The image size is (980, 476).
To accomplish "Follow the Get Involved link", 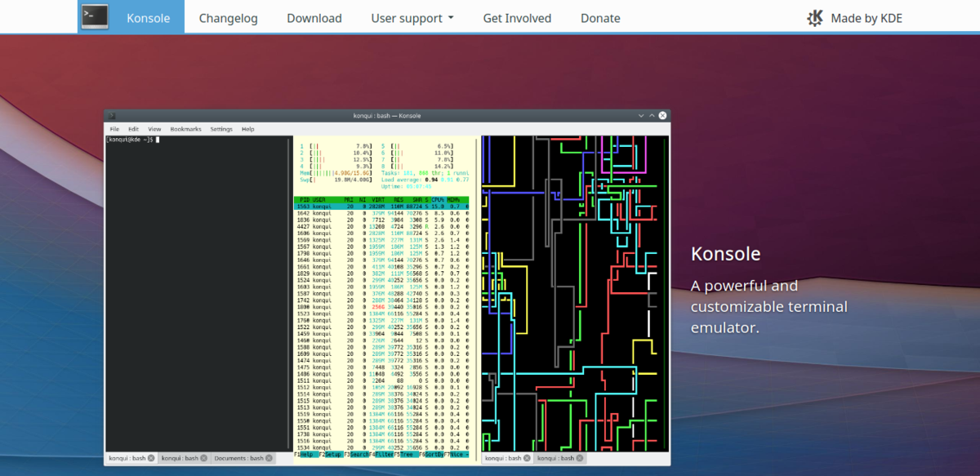I will tap(517, 18).
